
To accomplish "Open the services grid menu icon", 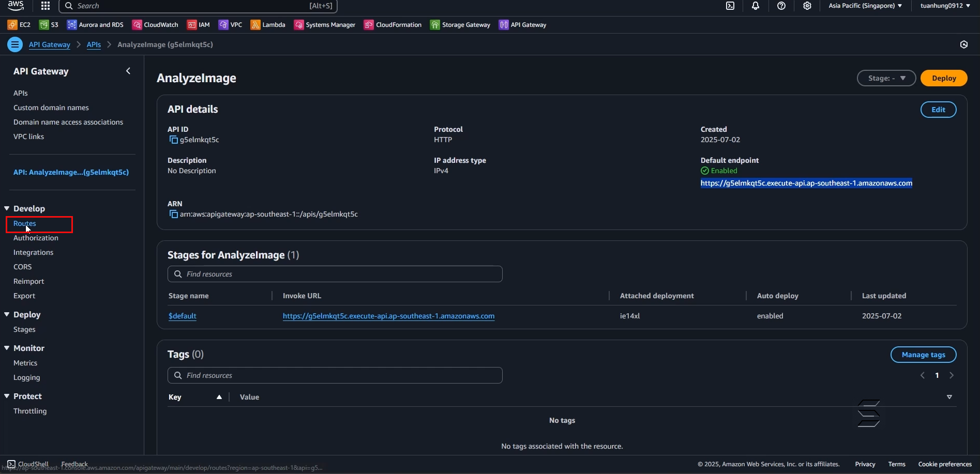I will point(46,6).
